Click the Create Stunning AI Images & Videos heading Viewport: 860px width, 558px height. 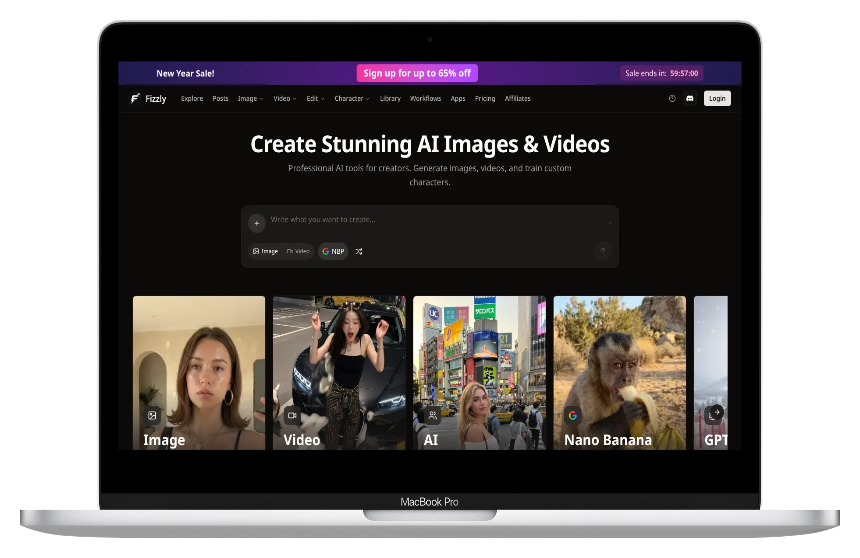[x=430, y=144]
